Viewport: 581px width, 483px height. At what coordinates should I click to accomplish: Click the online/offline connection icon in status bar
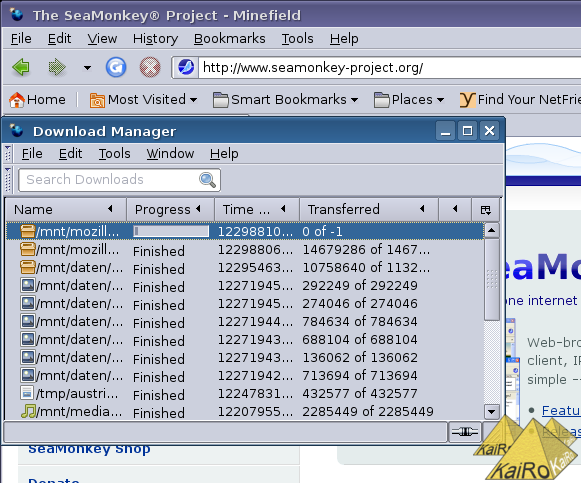465,432
